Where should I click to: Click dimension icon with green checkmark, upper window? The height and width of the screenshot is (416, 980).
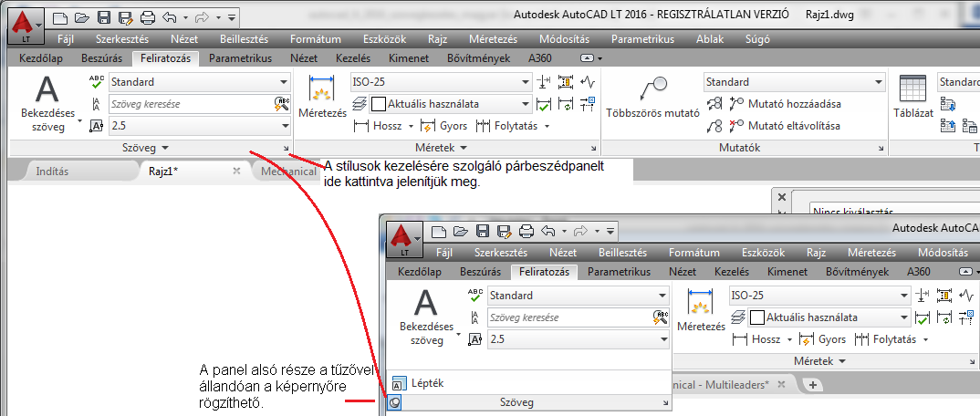tap(543, 104)
